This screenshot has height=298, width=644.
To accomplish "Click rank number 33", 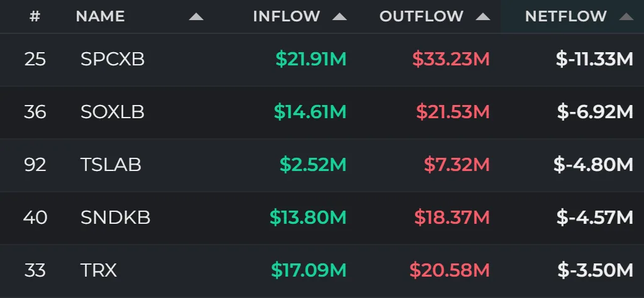I will point(35,270).
